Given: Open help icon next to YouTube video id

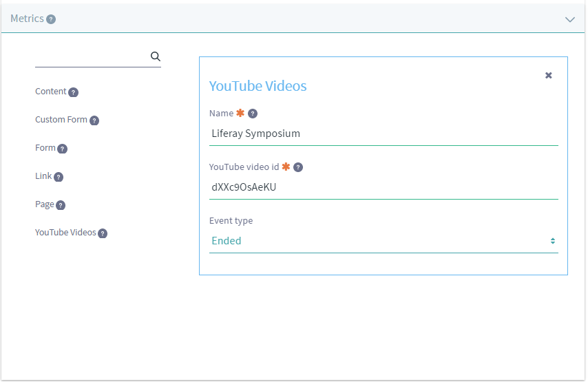Looking at the screenshot, I should pyautogui.click(x=298, y=167).
